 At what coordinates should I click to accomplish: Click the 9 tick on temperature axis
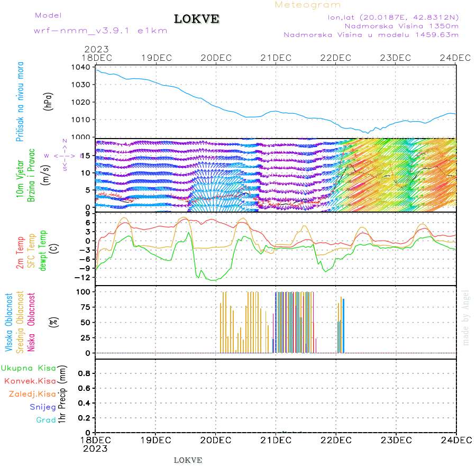[x=88, y=214]
